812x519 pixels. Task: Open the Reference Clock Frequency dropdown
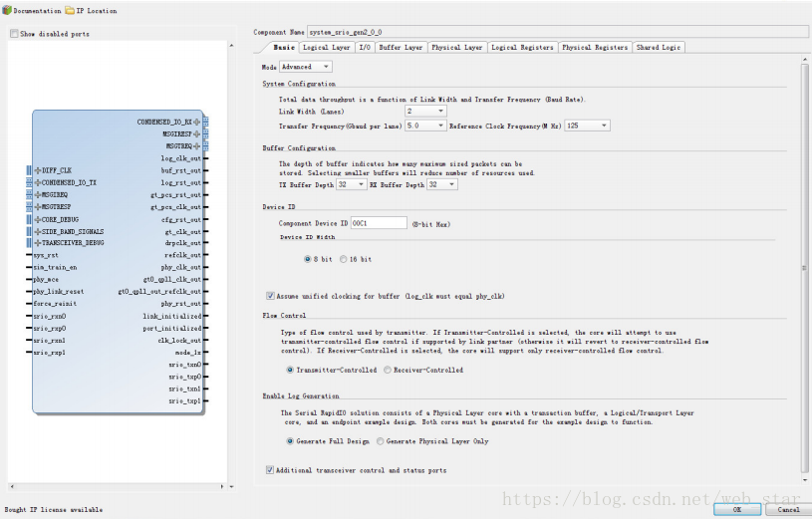587,126
